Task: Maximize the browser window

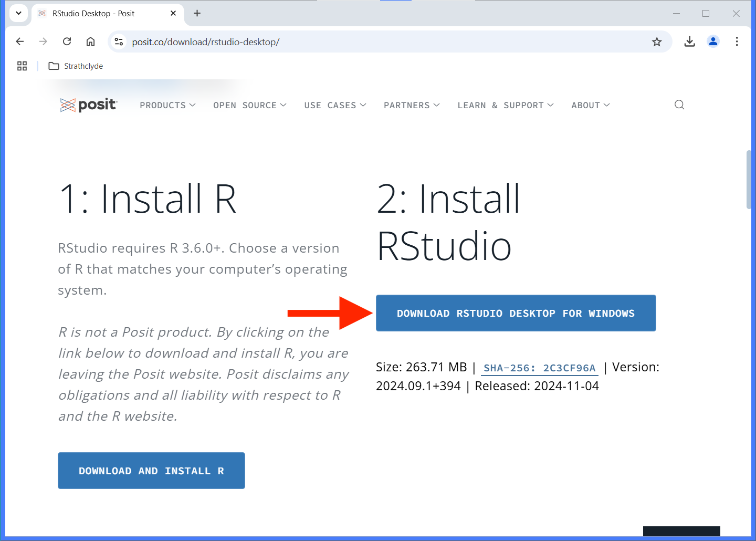Action: [x=706, y=13]
